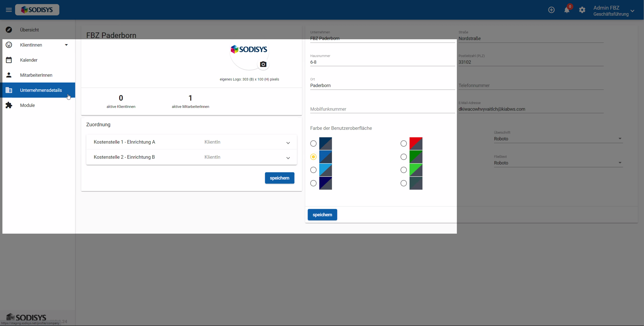Click the red color swatch
The image size is (644, 326).
click(416, 144)
